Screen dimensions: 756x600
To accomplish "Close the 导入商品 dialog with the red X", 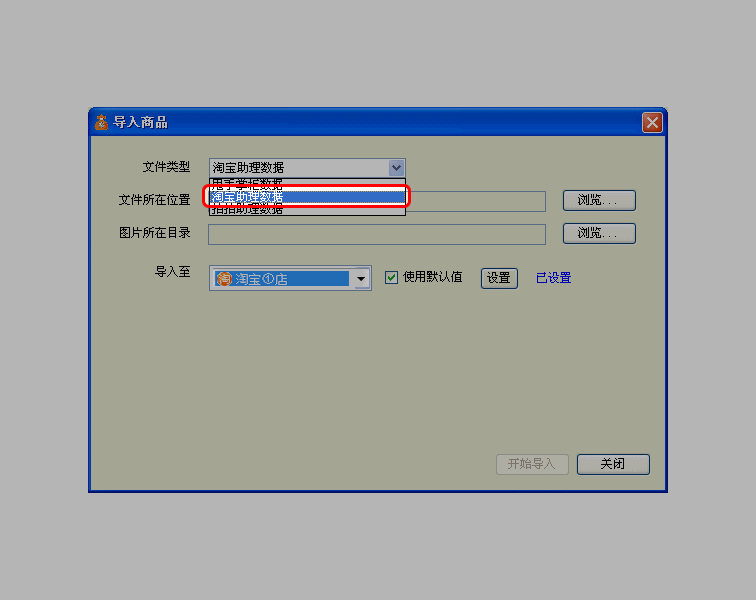I will [652, 123].
